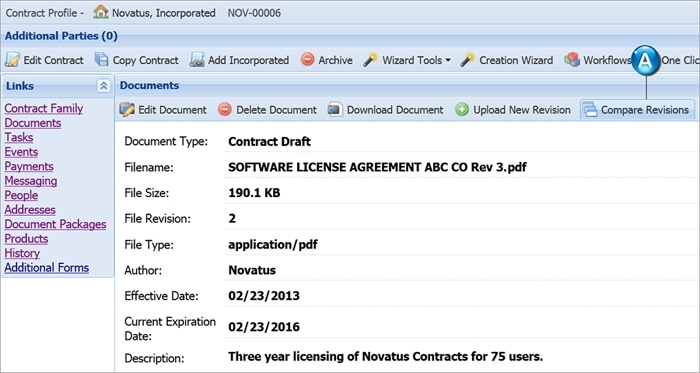
Task: Open the Document Packages link
Action: click(x=55, y=224)
